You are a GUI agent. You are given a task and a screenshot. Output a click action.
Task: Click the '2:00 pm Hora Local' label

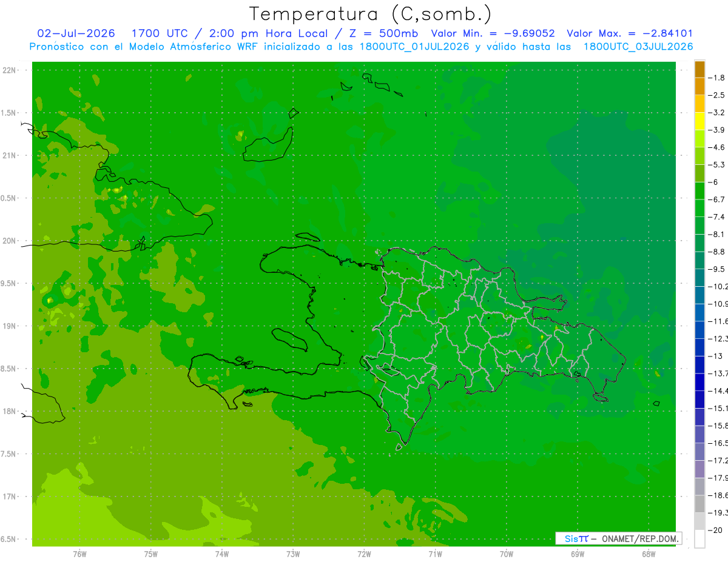pyautogui.click(x=268, y=33)
